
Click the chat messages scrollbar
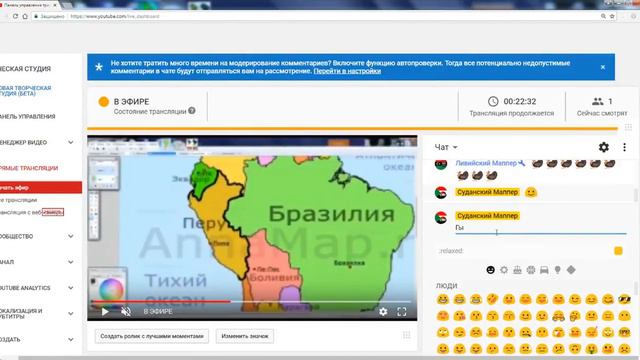click(637, 195)
